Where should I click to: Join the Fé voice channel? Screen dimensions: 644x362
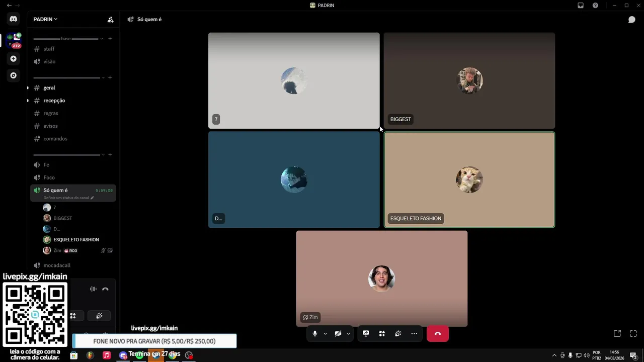tap(73, 165)
